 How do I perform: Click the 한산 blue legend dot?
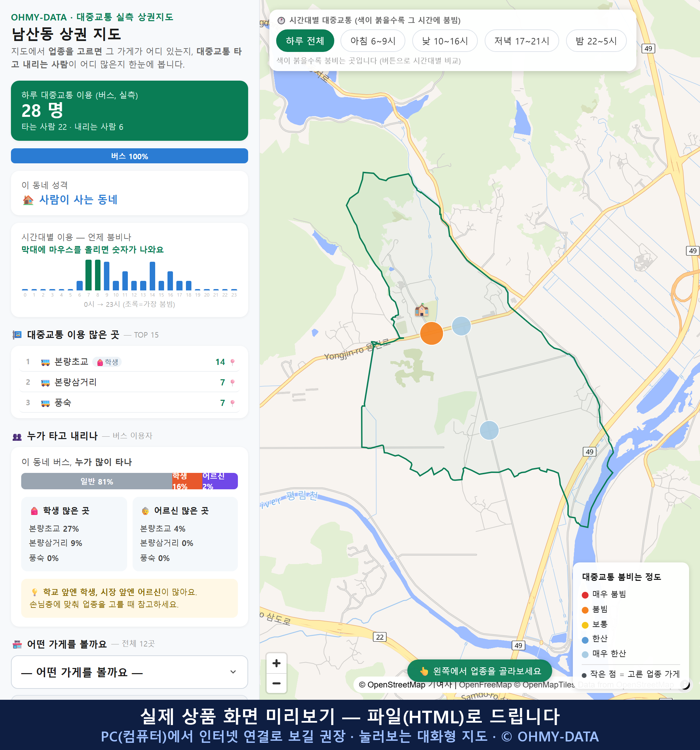[x=585, y=640]
